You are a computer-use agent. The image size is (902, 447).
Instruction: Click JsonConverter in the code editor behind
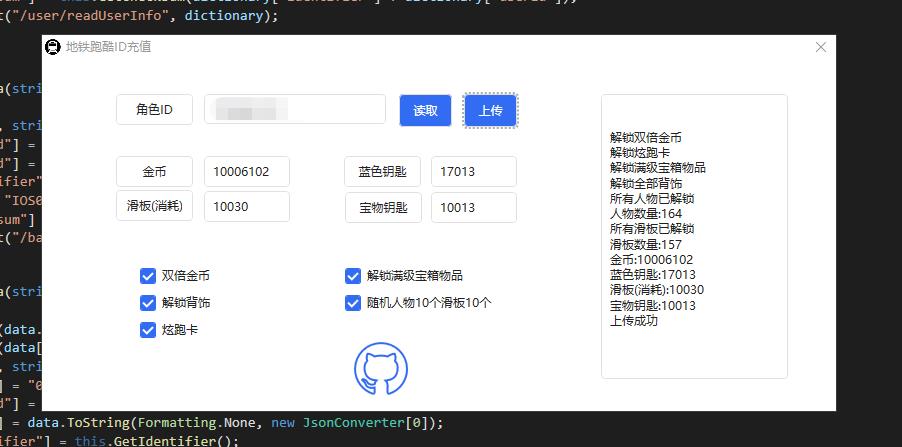point(354,423)
